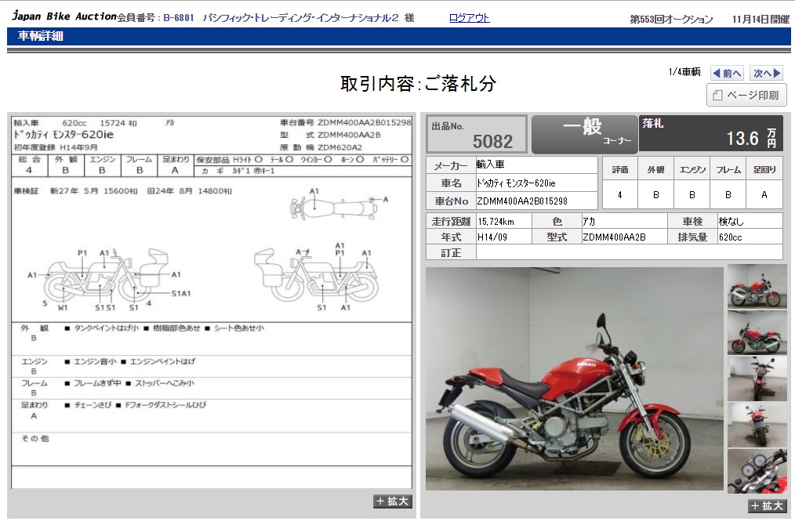Image resolution: width=795 pixels, height=532 pixels.
Task: Click the 足回り grade A cell
Action: [x=764, y=194]
